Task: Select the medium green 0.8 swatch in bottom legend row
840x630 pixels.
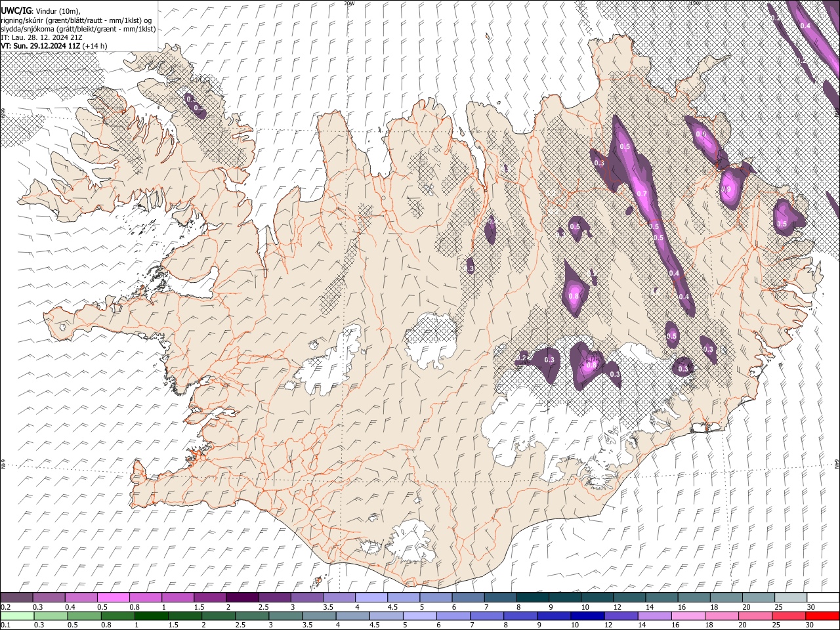Action: click(118, 616)
